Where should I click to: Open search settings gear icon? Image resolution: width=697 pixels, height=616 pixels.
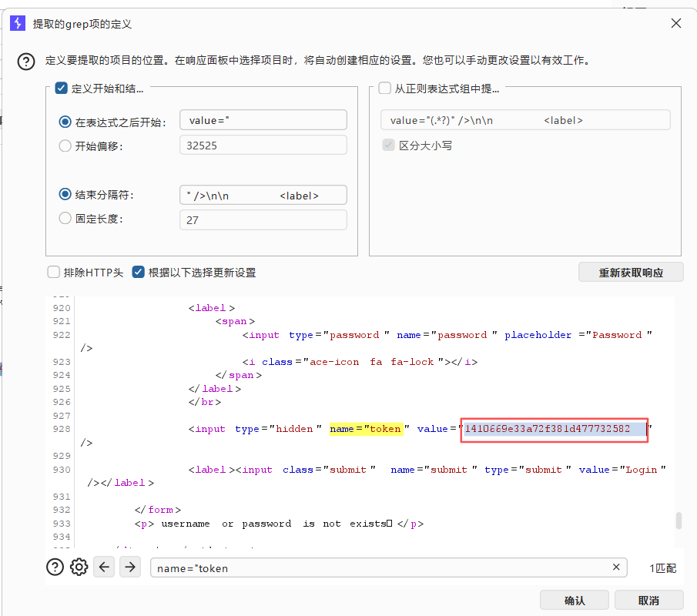(x=79, y=567)
